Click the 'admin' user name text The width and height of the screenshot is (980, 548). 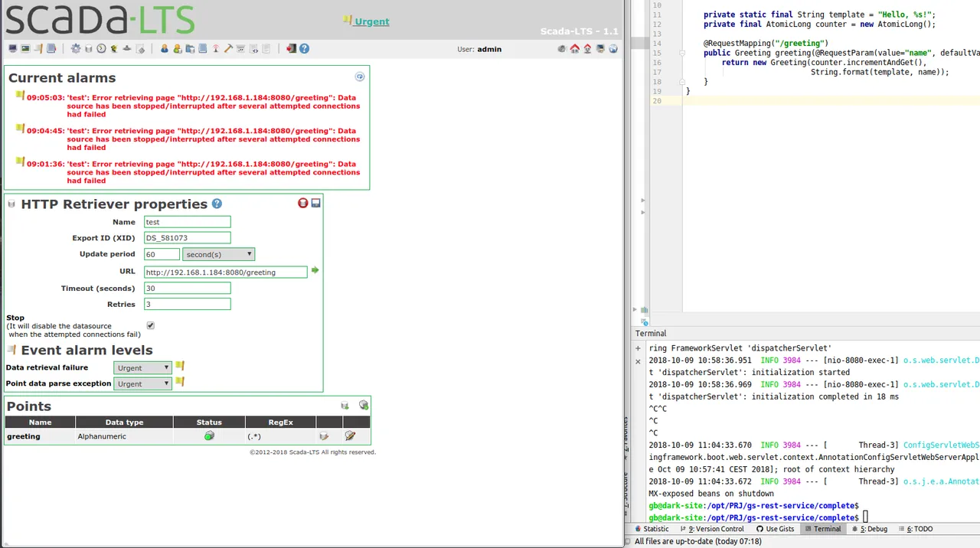click(x=489, y=49)
